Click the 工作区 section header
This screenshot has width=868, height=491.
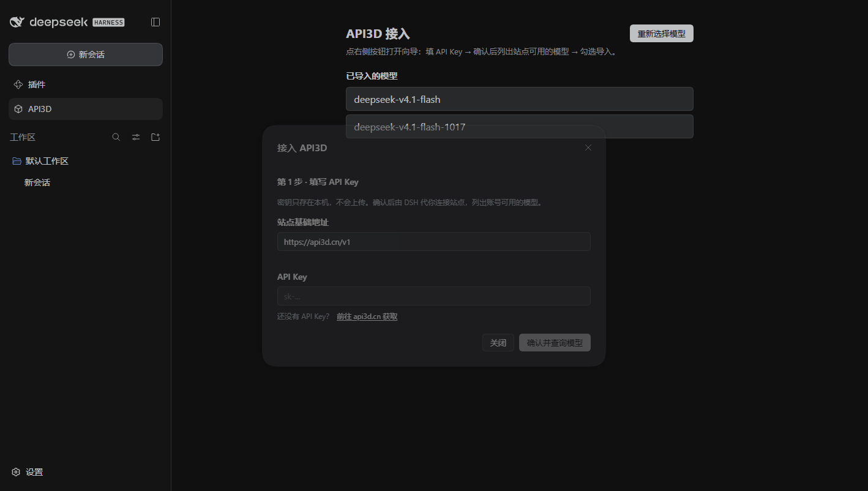[x=23, y=137]
